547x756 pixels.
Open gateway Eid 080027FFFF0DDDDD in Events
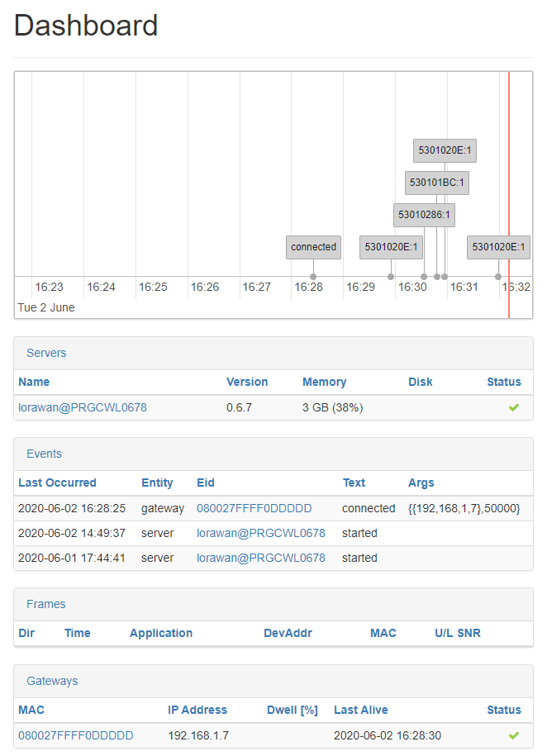(254, 509)
